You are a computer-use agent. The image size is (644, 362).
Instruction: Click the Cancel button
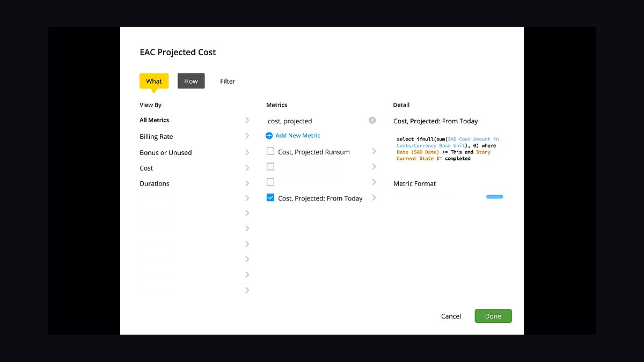pyautogui.click(x=451, y=316)
